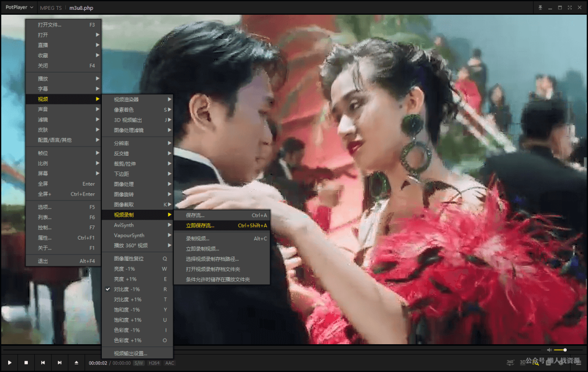The image size is (588, 372).
Task: Select 全屏 Enter menu entry
Action: (63, 184)
